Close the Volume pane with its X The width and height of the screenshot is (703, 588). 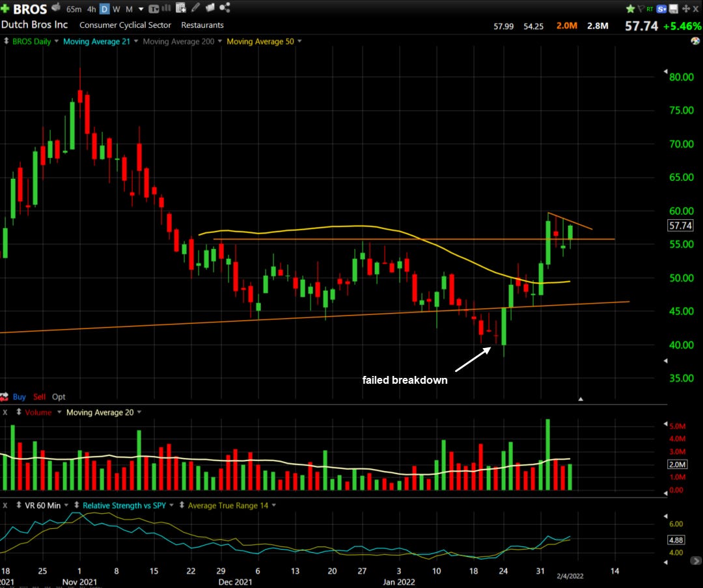5,412
